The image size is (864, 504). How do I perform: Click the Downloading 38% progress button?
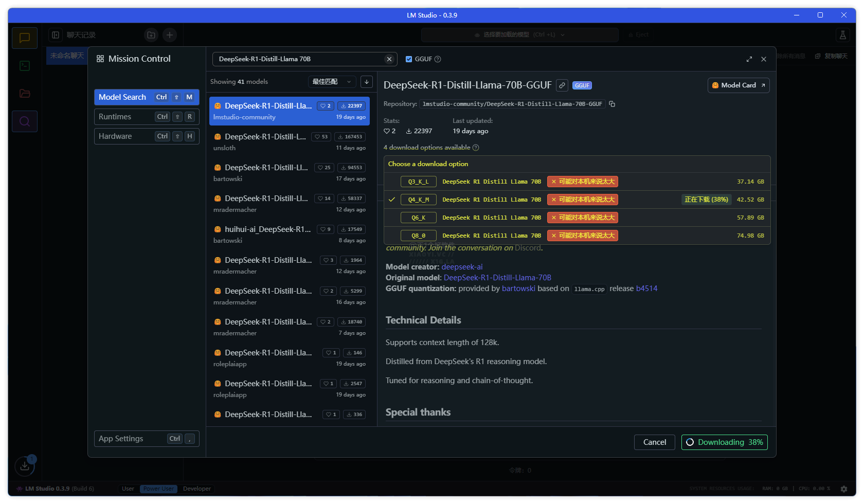pos(724,442)
